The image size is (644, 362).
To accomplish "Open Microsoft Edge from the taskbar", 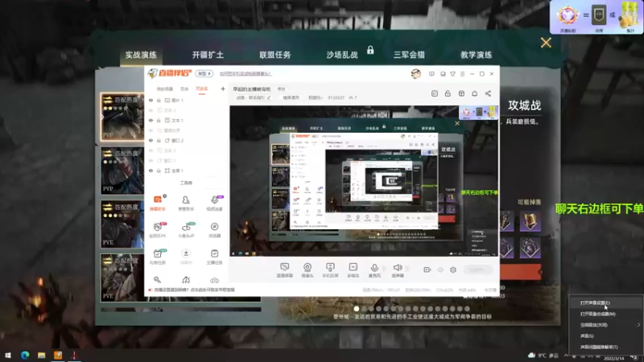I will click(25, 355).
